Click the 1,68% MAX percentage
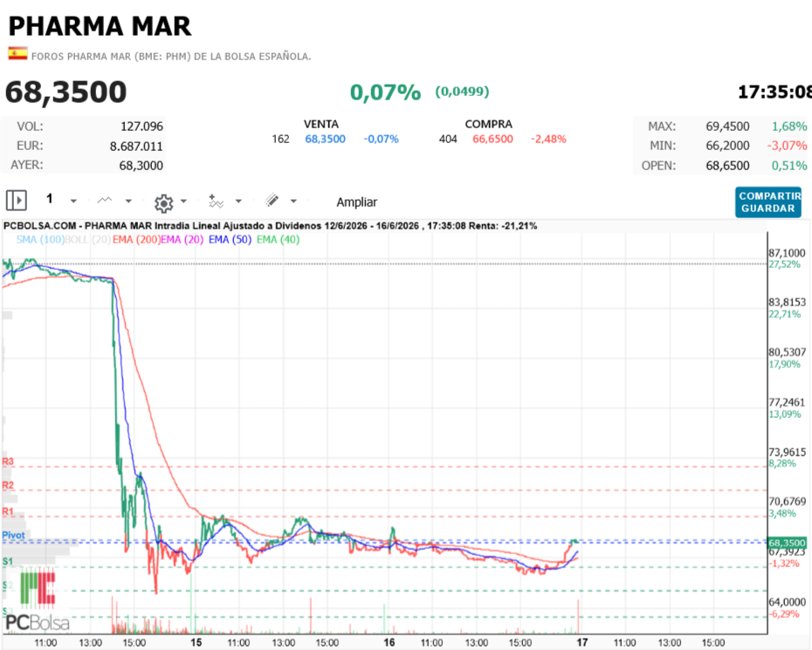This screenshot has width=812, height=650. pyautogui.click(x=789, y=127)
